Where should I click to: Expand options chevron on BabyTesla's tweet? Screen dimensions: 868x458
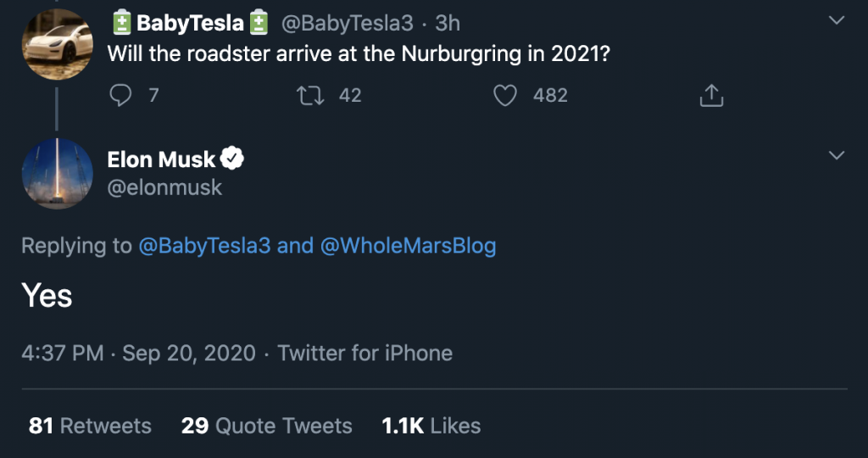click(837, 20)
